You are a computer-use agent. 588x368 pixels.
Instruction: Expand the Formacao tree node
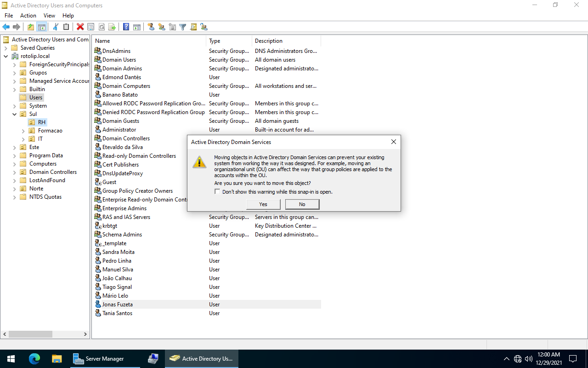[23, 131]
